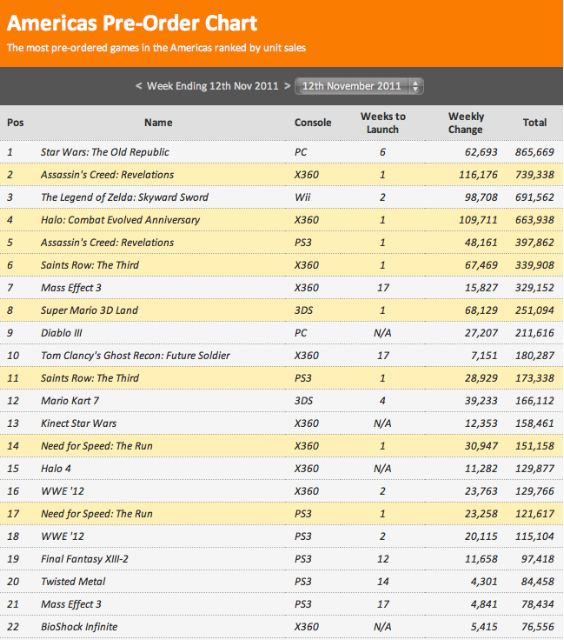This screenshot has height=640, width=564.
Task: Open Kinect Star Wars game link
Action: [79, 423]
